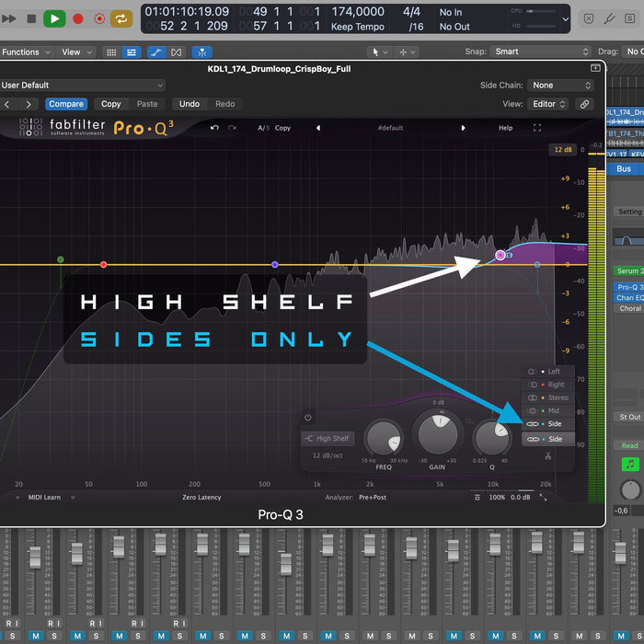Image resolution: width=644 pixels, height=644 pixels.
Task: Switch to grid view icon
Action: 111,52
